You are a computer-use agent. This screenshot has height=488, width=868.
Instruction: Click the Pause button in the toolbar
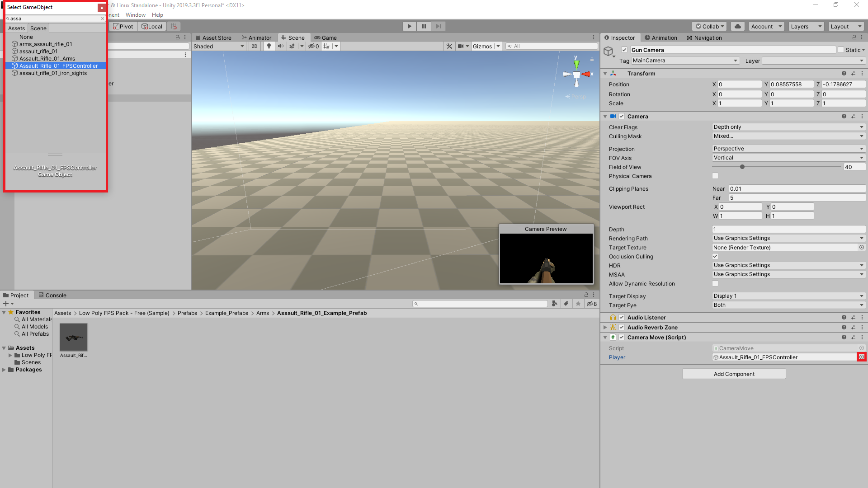pyautogui.click(x=424, y=26)
